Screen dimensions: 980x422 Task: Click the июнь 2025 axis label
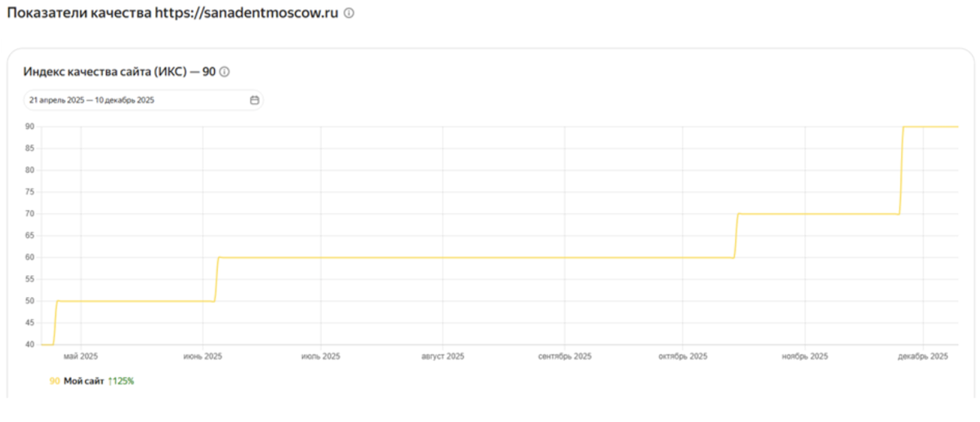[x=203, y=357]
